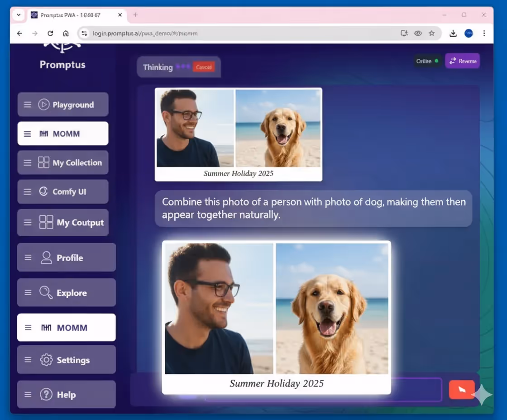507x420 pixels.
Task: Open the Playground sidebar item
Action: (63, 105)
